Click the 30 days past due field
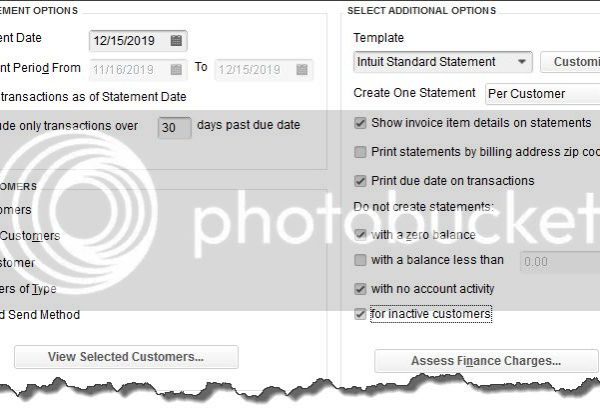Image resolution: width=600 pixels, height=420 pixels. [x=174, y=128]
